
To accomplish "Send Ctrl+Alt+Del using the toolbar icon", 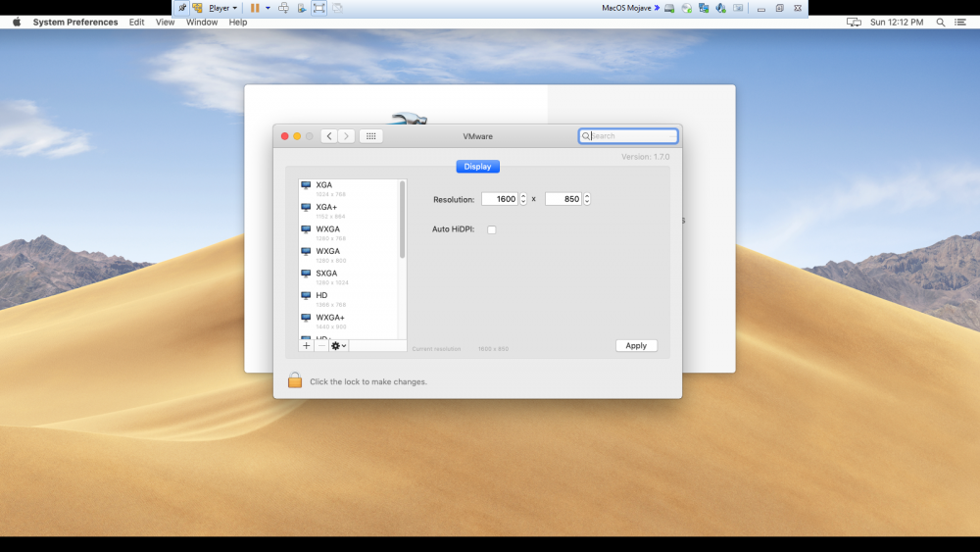I will [x=284, y=8].
